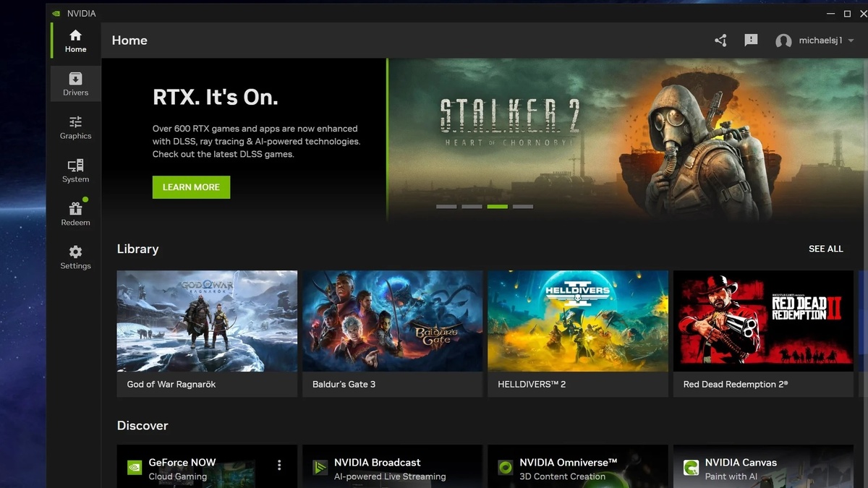Open the NVIDIA Broadcast card title
Screen dimensions: 868x488
coord(377,463)
